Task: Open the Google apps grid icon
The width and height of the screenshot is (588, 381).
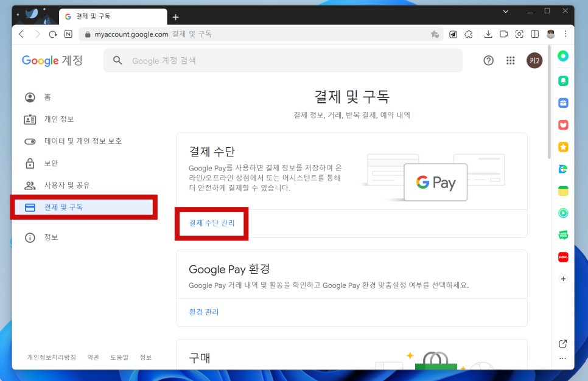Action: (x=510, y=60)
